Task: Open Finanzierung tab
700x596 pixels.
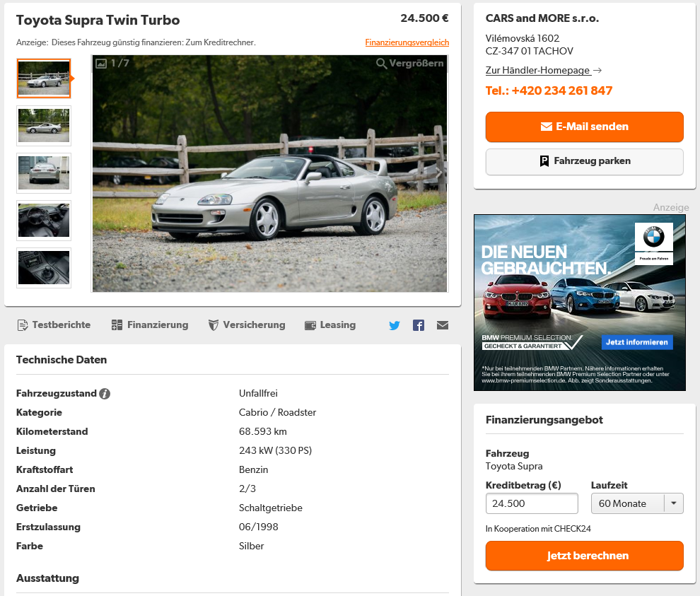Action: (150, 325)
